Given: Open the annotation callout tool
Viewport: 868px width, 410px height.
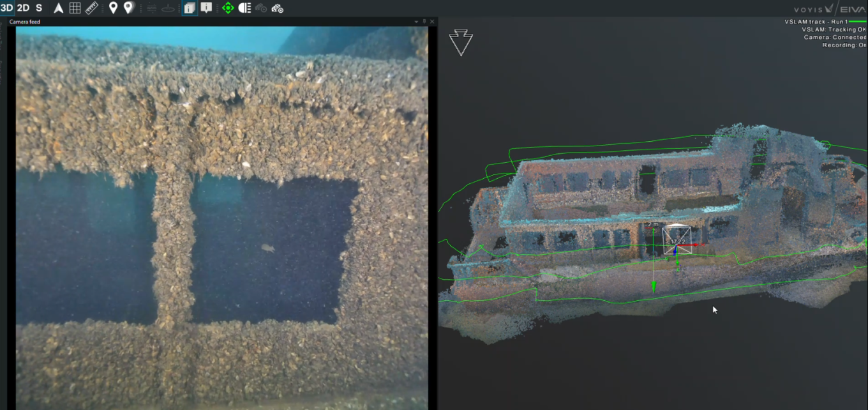Looking at the screenshot, I should (x=206, y=8).
